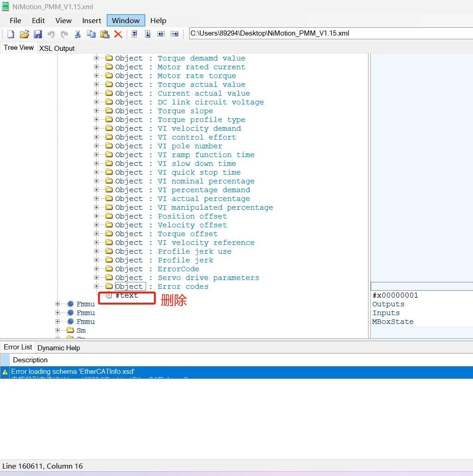
Task: Click the Description column header
Action: (30, 360)
